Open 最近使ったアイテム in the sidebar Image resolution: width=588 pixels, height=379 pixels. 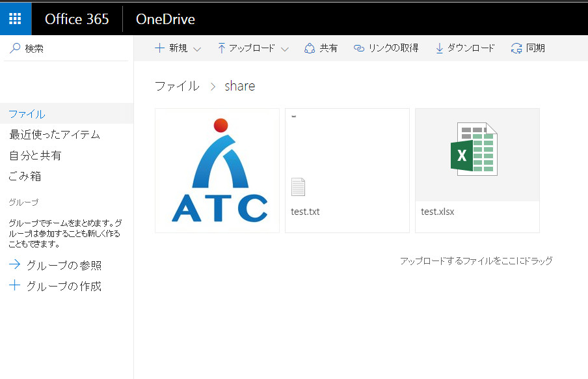(55, 134)
